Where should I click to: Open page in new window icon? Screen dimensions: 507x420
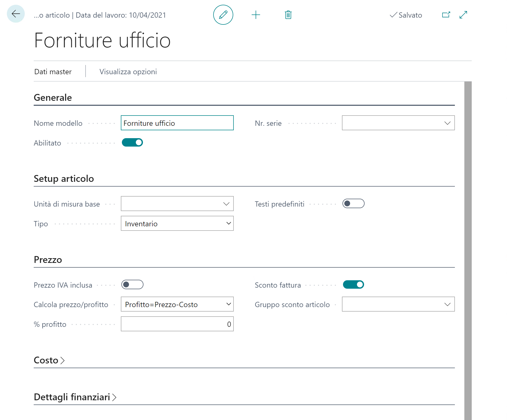click(x=446, y=15)
